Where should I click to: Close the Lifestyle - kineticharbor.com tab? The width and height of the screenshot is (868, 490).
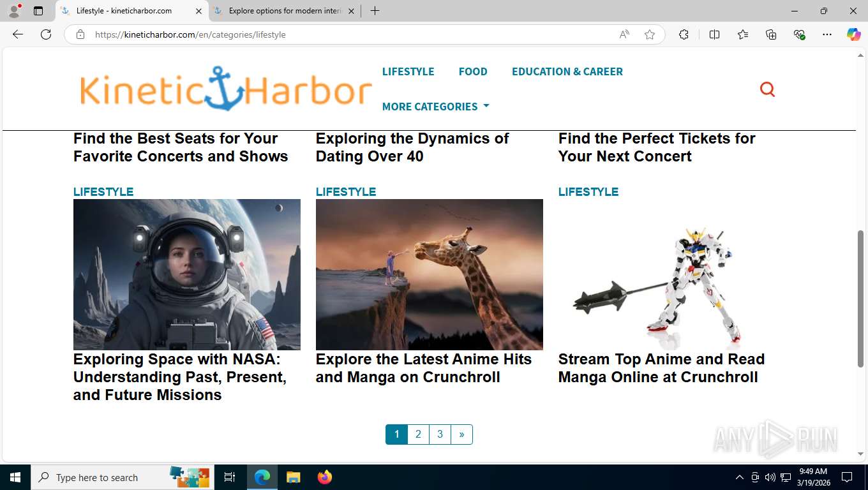(198, 11)
